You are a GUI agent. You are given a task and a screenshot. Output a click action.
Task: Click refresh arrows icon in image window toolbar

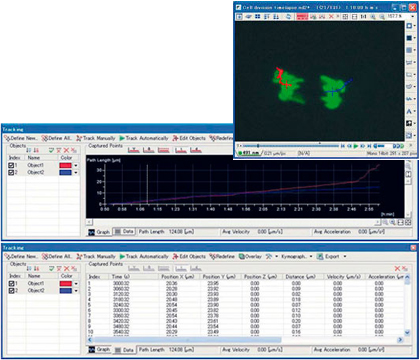[289, 16]
